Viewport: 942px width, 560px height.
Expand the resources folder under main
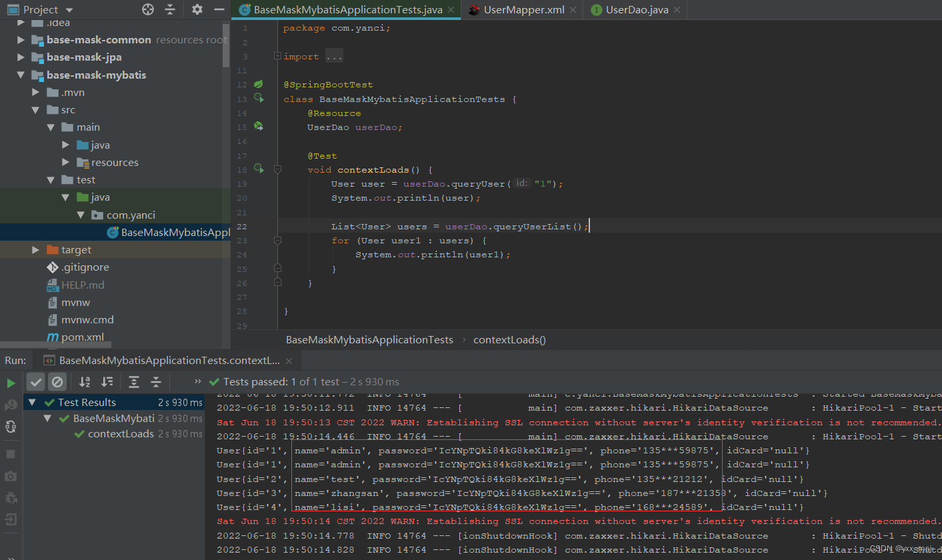pos(65,163)
